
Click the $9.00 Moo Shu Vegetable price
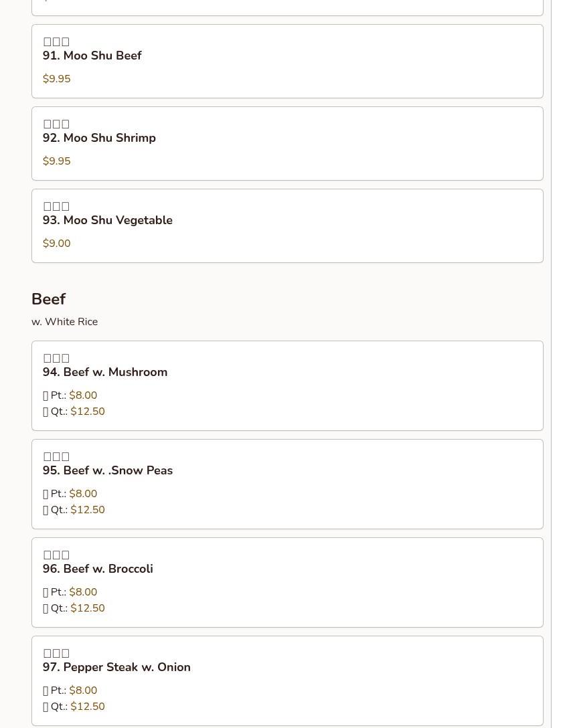click(56, 244)
